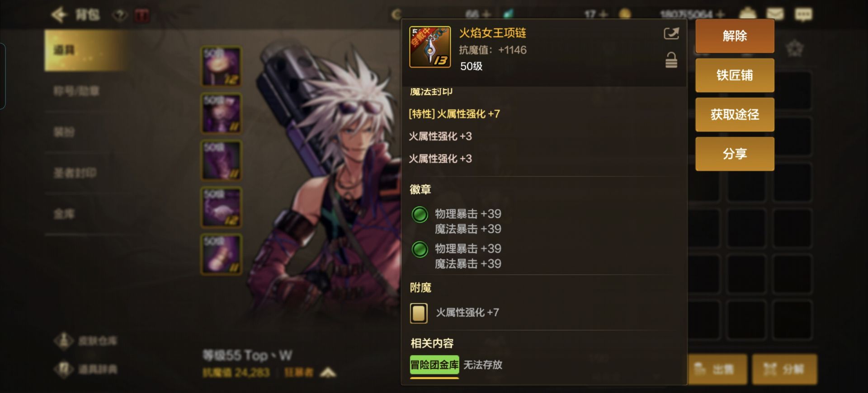Viewport: 868px width, 393px height.
Task: Open the 铁匠铺 blacksmith button
Action: pos(735,75)
